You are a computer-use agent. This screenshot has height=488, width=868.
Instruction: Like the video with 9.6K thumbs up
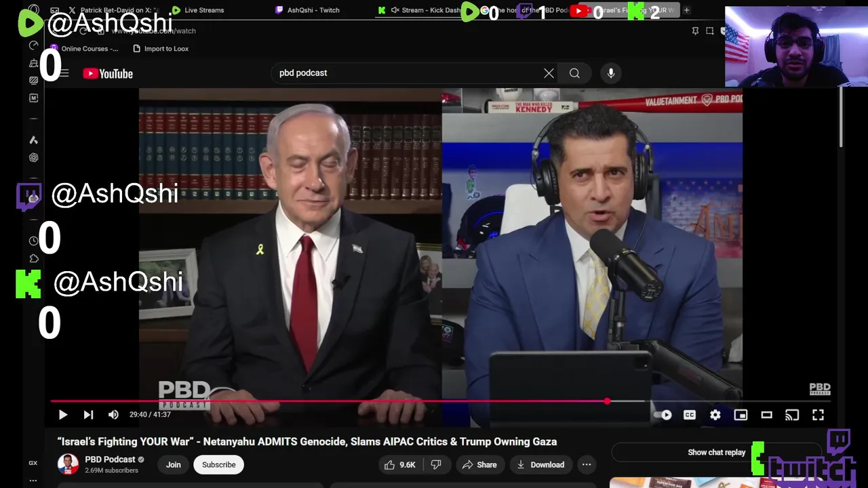pyautogui.click(x=399, y=465)
